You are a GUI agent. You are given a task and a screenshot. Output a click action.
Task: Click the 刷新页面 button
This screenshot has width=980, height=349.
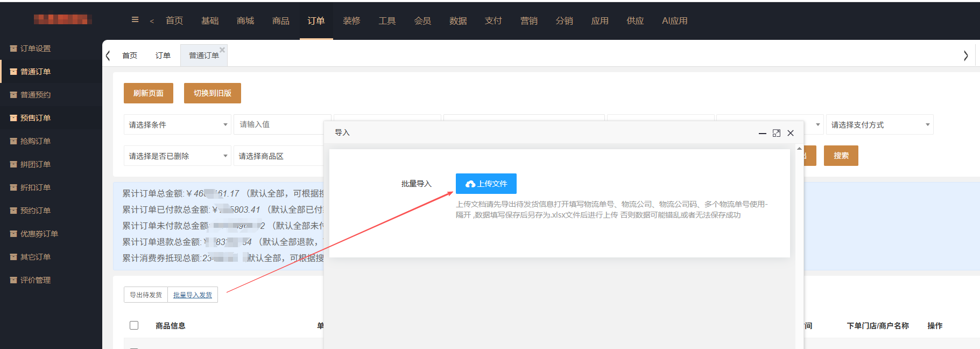(149, 93)
